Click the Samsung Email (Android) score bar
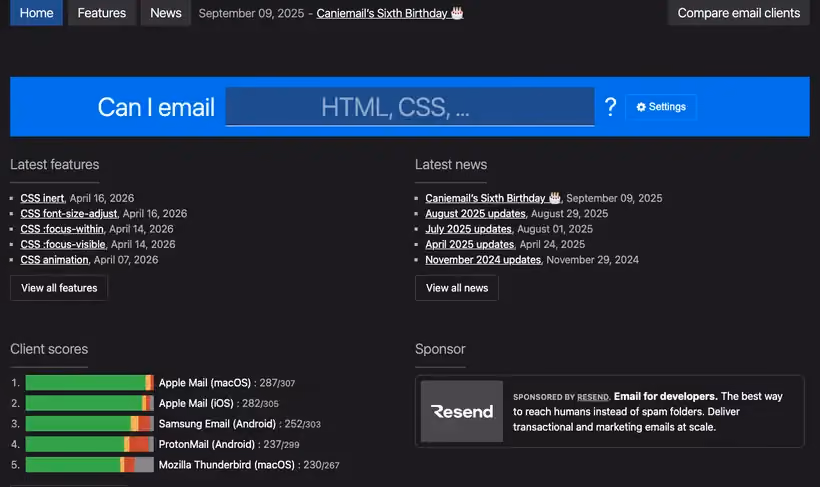The width and height of the screenshot is (820, 487). (89, 424)
